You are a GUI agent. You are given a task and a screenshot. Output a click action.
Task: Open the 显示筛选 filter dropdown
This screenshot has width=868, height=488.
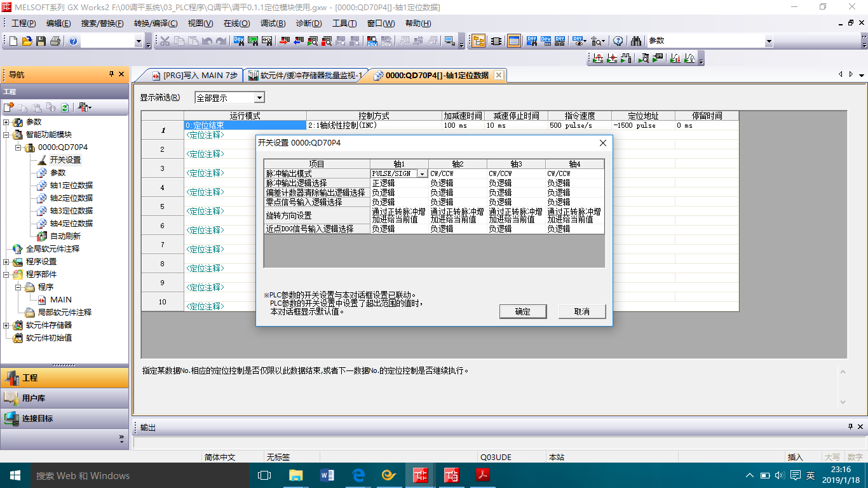259,98
